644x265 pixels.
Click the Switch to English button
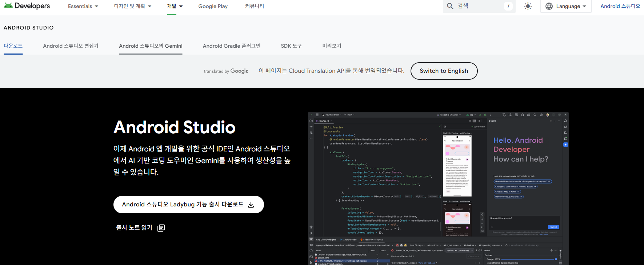pos(444,71)
